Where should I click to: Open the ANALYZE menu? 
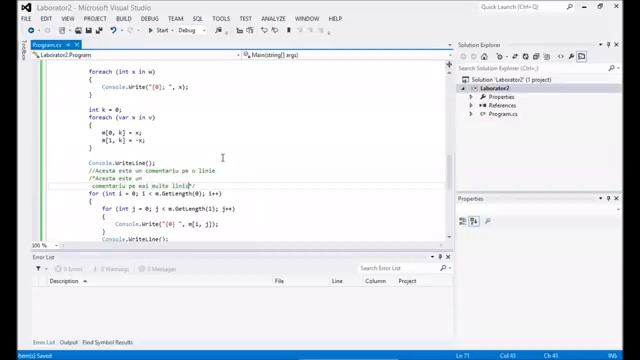coord(273,19)
